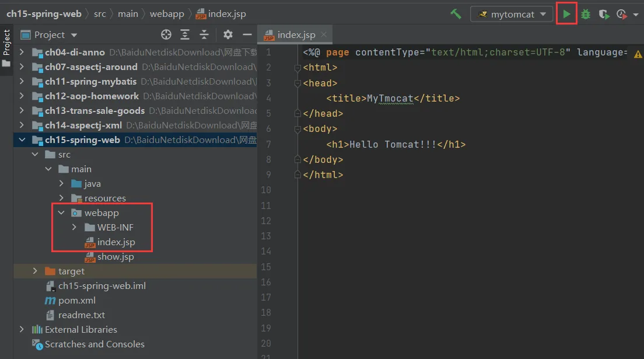Run the mytomcat configuration
Image resolution: width=644 pixels, height=359 pixels.
pyautogui.click(x=566, y=14)
